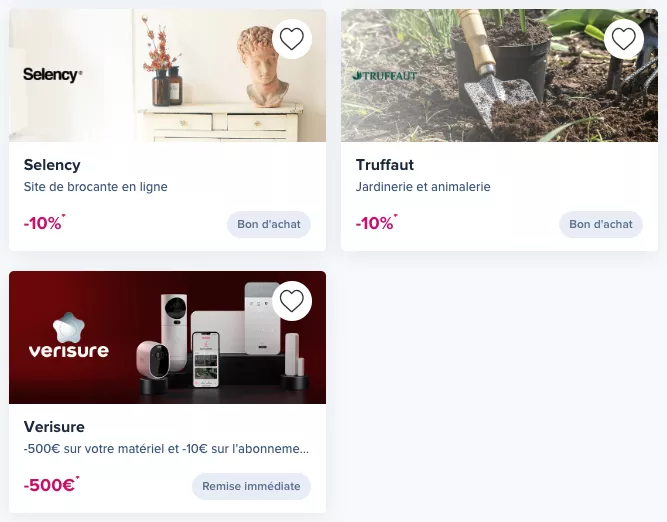The image size is (667, 522).
Task: Click the Verisure -500€ discount label
Action: 51,485
